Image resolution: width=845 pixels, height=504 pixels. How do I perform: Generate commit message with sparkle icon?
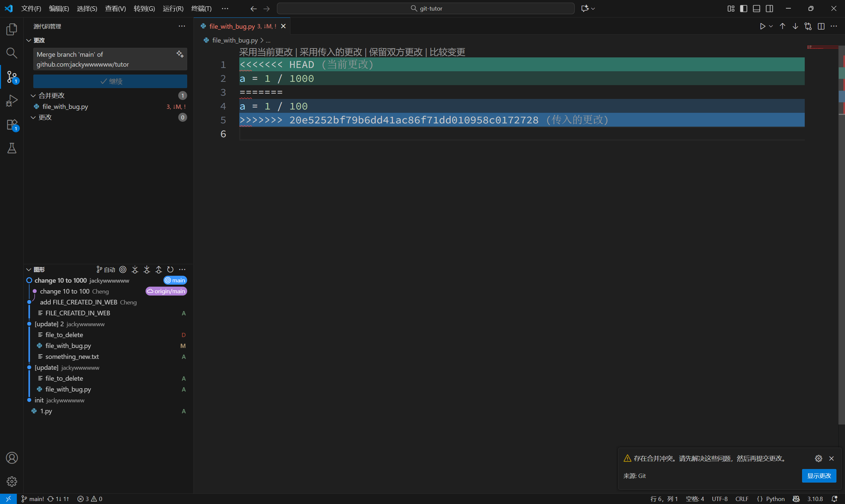click(x=180, y=54)
